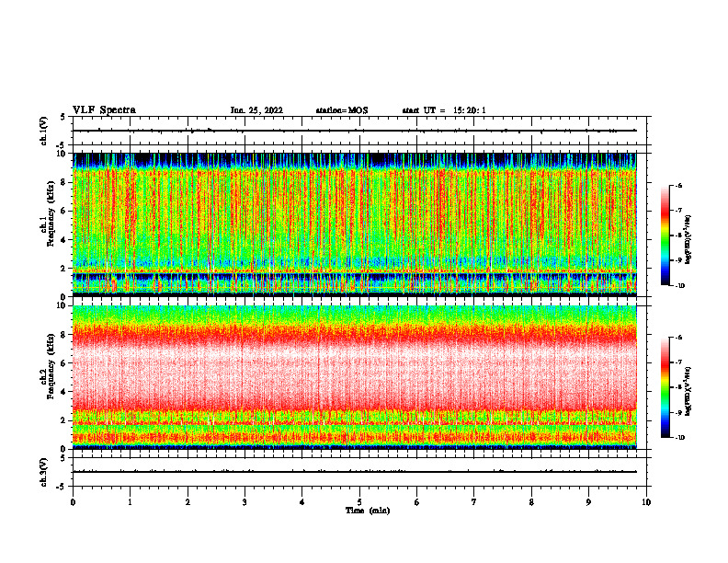
Task: Click time axis tick label "3"
Action: pyautogui.click(x=245, y=502)
